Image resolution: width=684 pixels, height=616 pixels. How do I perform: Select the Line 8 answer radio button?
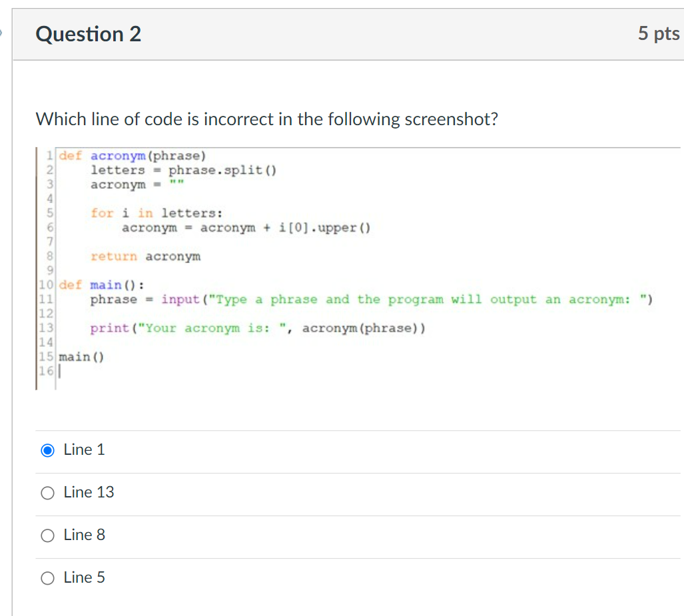tap(47, 535)
